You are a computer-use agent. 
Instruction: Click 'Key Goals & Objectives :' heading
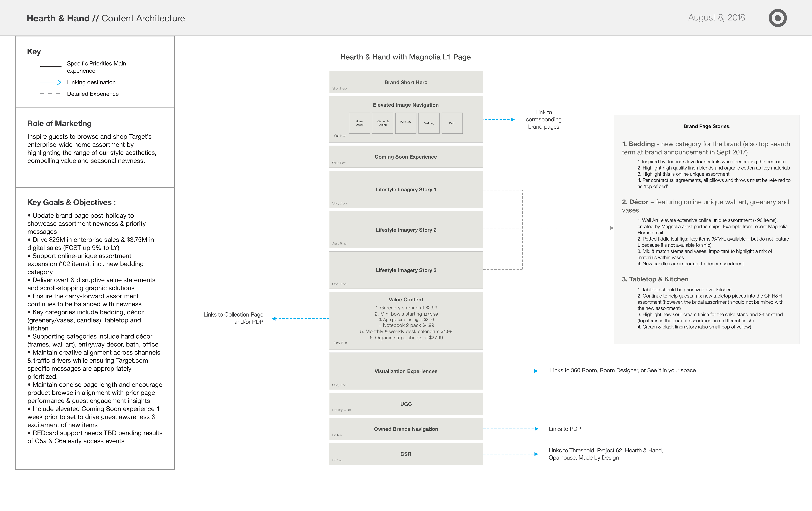click(72, 202)
